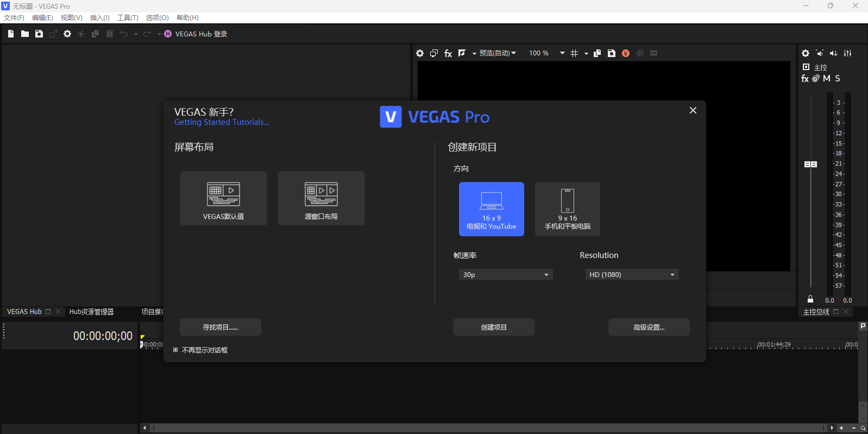The height and width of the screenshot is (434, 868).
Task: Click the 00:00:00;00 timecode display
Action: [103, 336]
